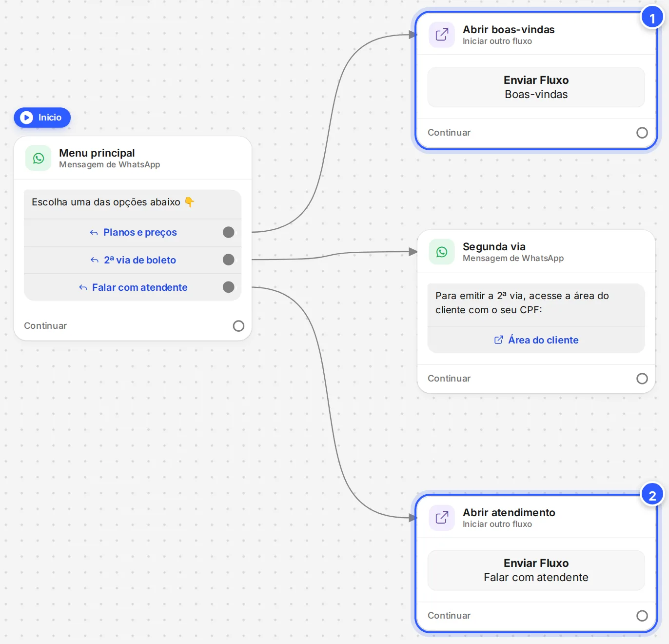Click the Continuar label in Segunda via
The height and width of the screenshot is (644, 669).
pos(449,378)
